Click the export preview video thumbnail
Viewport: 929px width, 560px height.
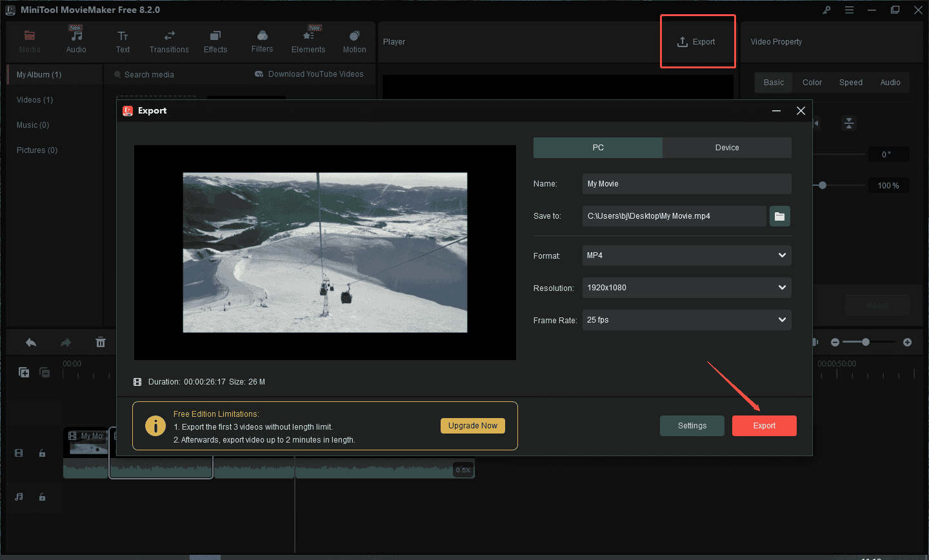325,252
